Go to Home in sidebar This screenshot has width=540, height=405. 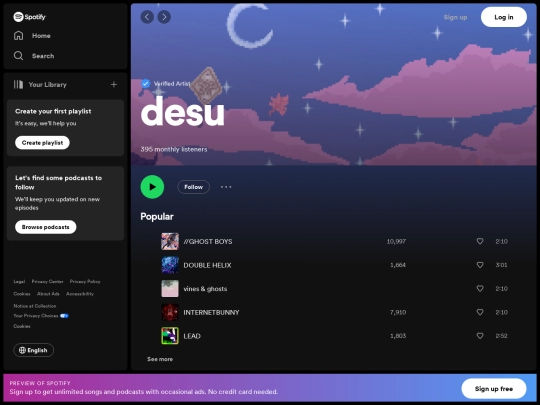point(41,35)
